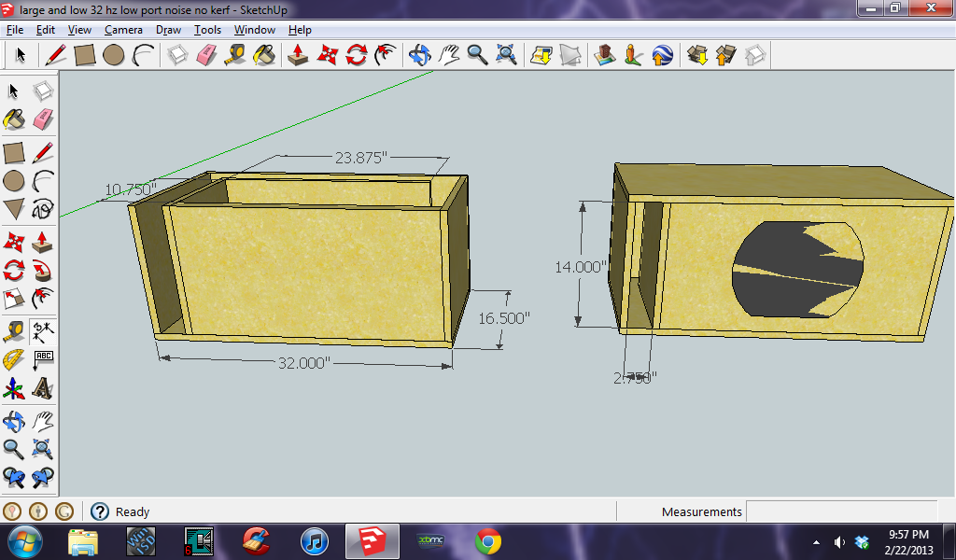Toggle the Dimension tool in left toolbar

click(42, 330)
